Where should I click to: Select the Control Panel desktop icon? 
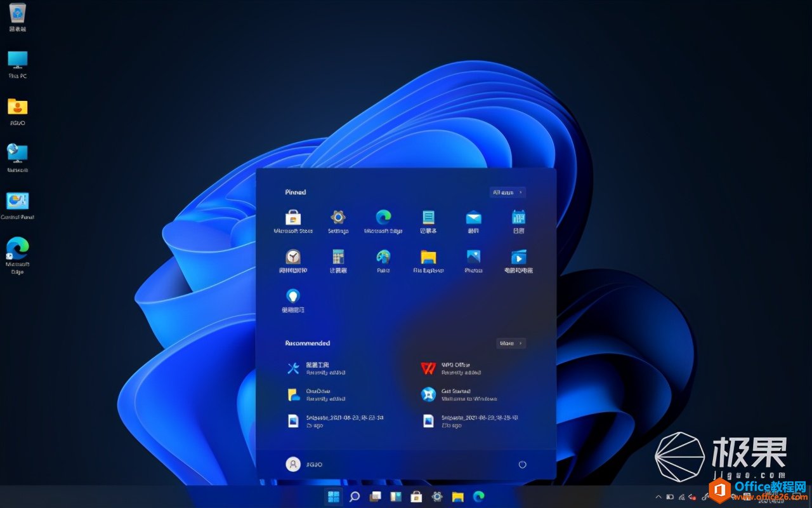(18, 206)
